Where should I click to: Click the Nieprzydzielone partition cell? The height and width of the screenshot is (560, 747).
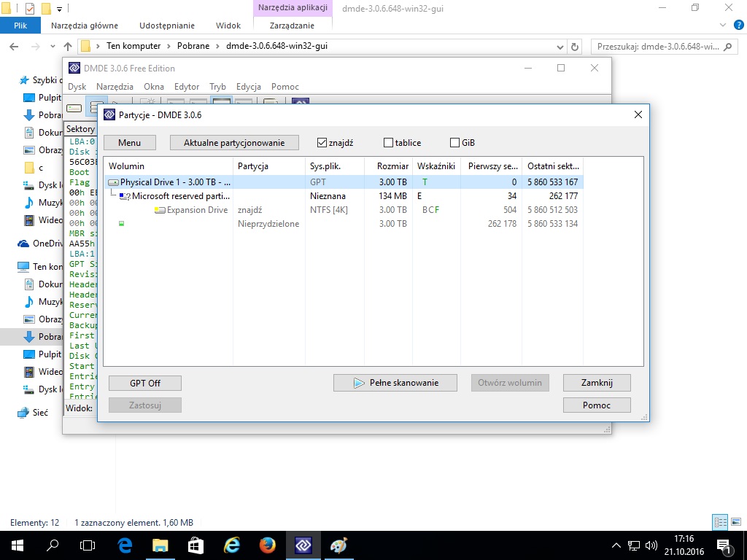coord(268,224)
